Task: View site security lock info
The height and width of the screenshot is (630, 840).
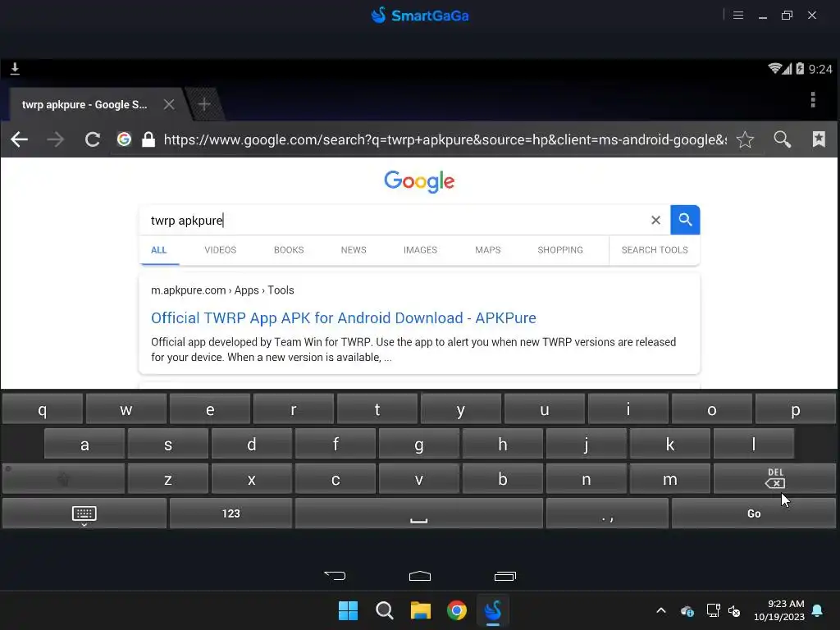Action: click(148, 139)
